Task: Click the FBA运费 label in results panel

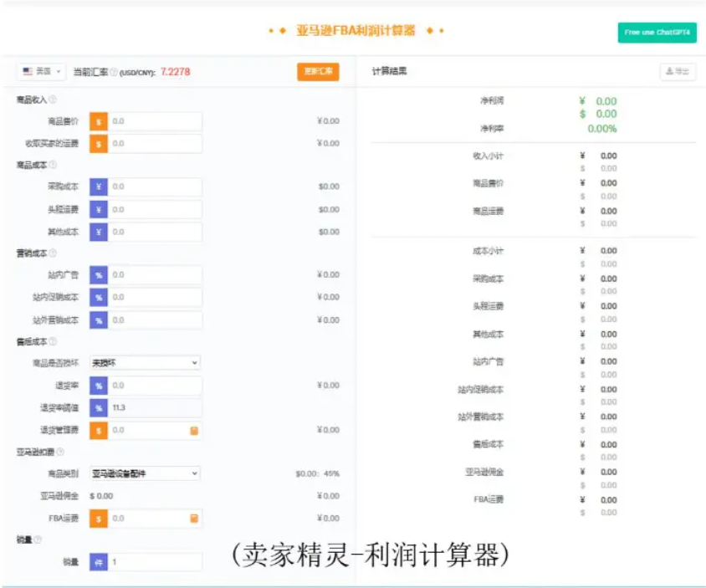Action: 489,499
